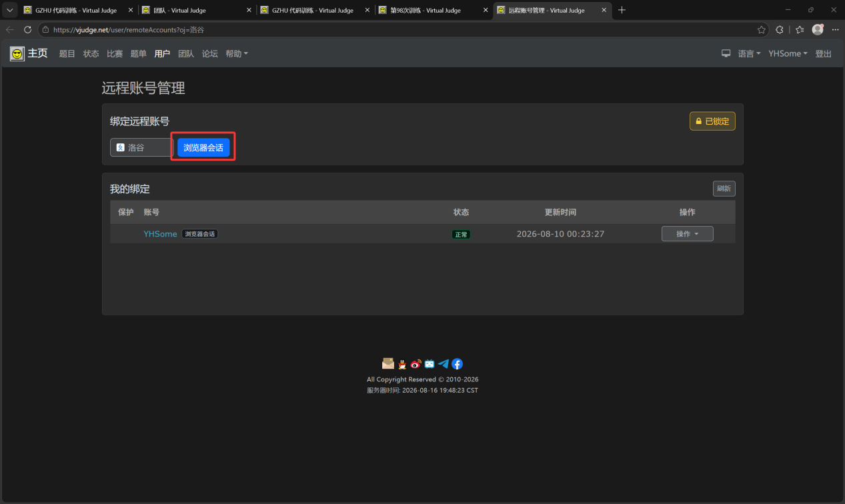Toggle the 已锁定 lock button
The height and width of the screenshot is (504, 845).
[x=712, y=121]
